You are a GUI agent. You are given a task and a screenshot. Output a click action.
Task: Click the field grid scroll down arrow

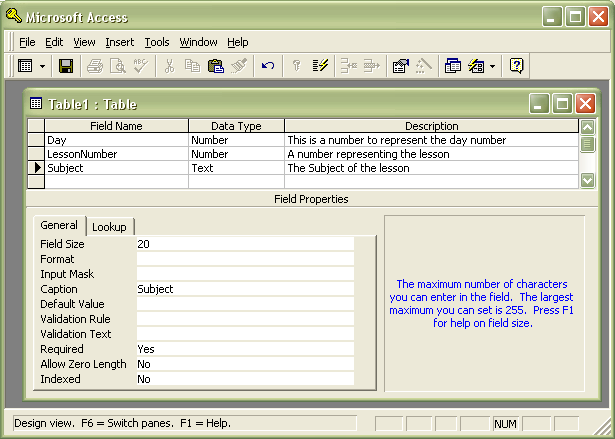pos(588,180)
